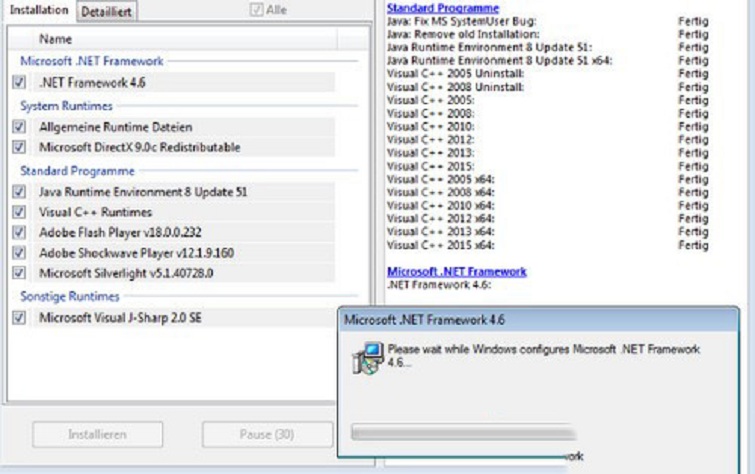Click the installer icon in the .NET dialog
The height and width of the screenshot is (474, 755).
point(369,356)
